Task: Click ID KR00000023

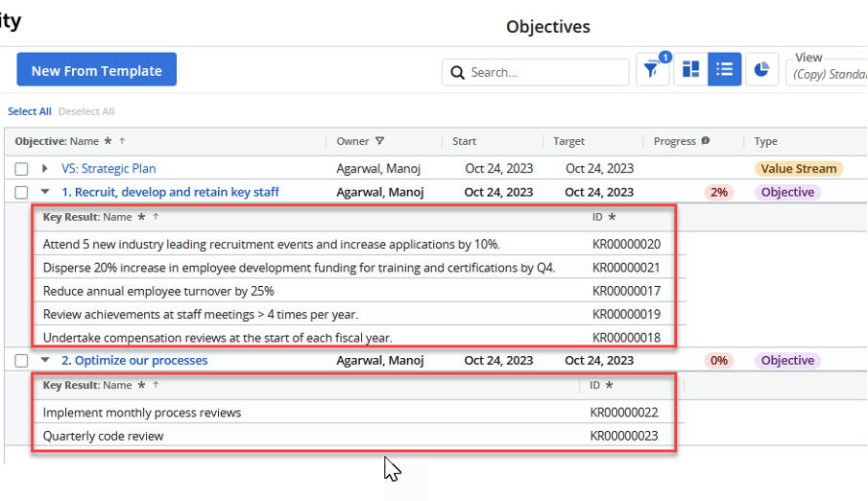Action: (x=624, y=436)
